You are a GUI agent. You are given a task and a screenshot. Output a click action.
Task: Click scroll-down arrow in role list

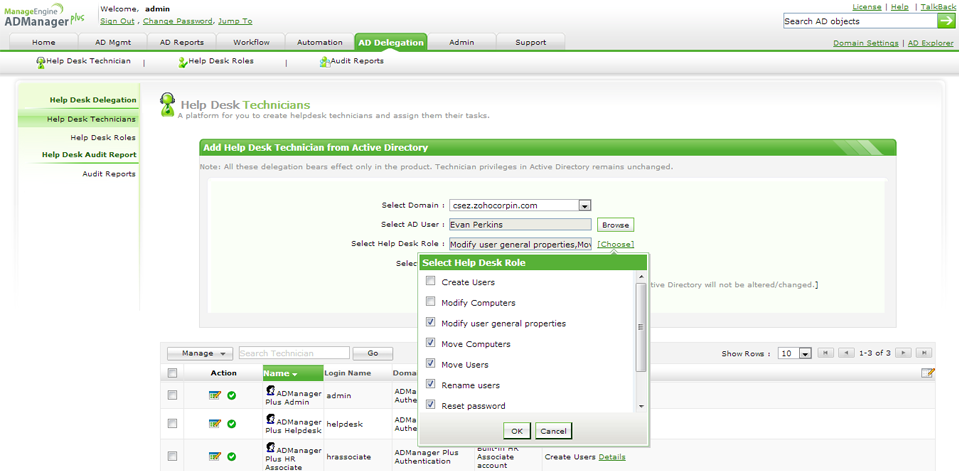[x=641, y=407]
